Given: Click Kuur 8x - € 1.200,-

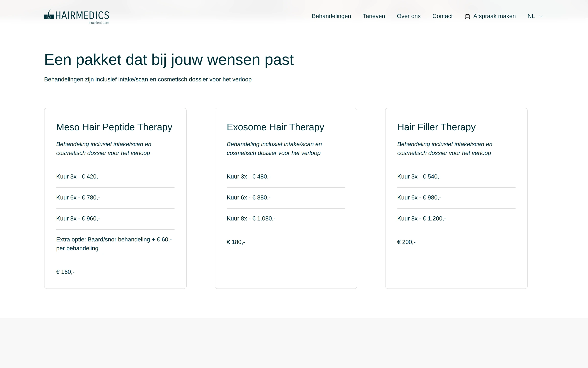Looking at the screenshot, I should [x=422, y=219].
